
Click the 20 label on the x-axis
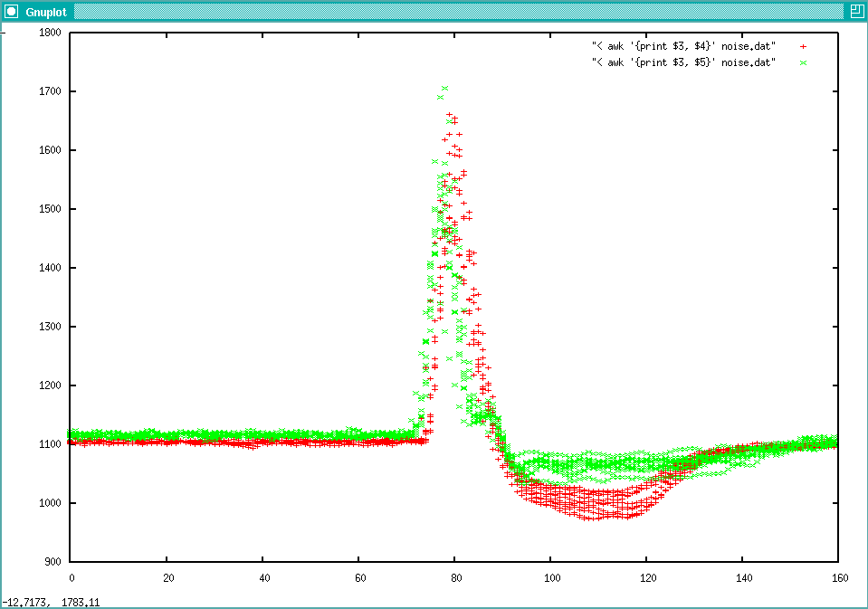pos(168,578)
